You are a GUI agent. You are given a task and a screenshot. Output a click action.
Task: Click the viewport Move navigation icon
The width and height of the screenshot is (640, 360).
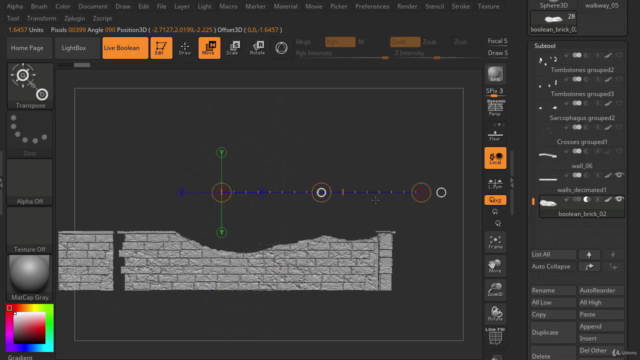pos(495,266)
